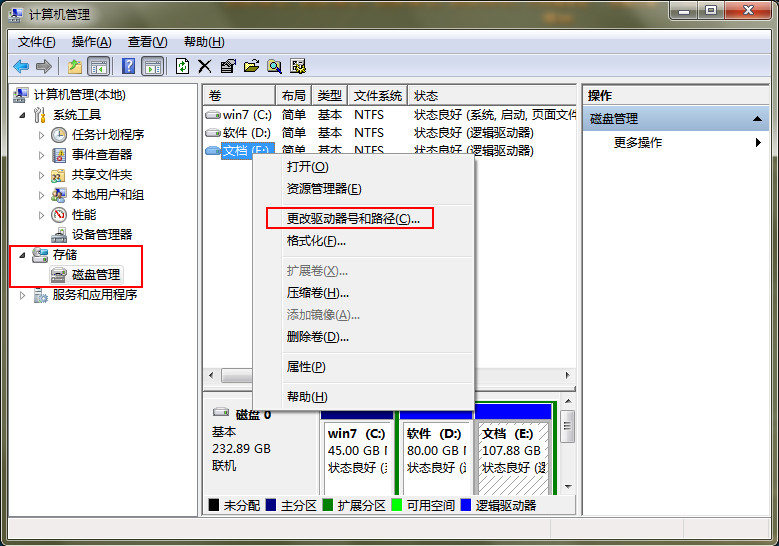Click the magnifier search toolbar icon
The image size is (779, 546).
[274, 66]
